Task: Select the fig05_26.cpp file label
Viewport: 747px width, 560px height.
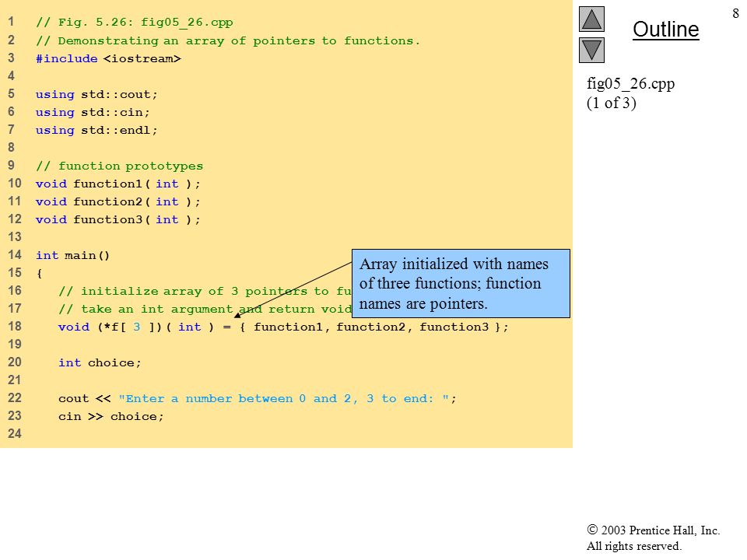Action: (630, 83)
